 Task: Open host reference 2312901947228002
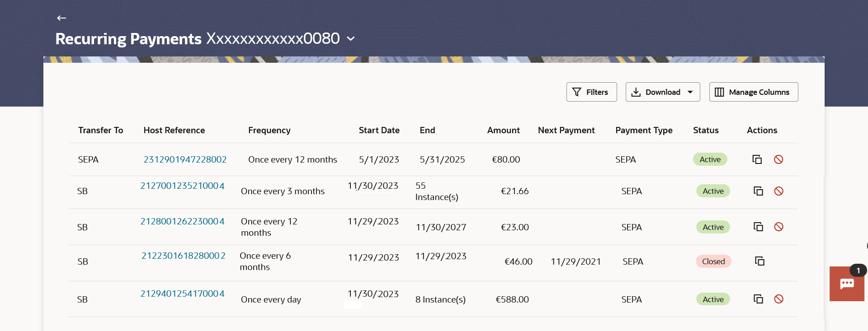click(185, 159)
